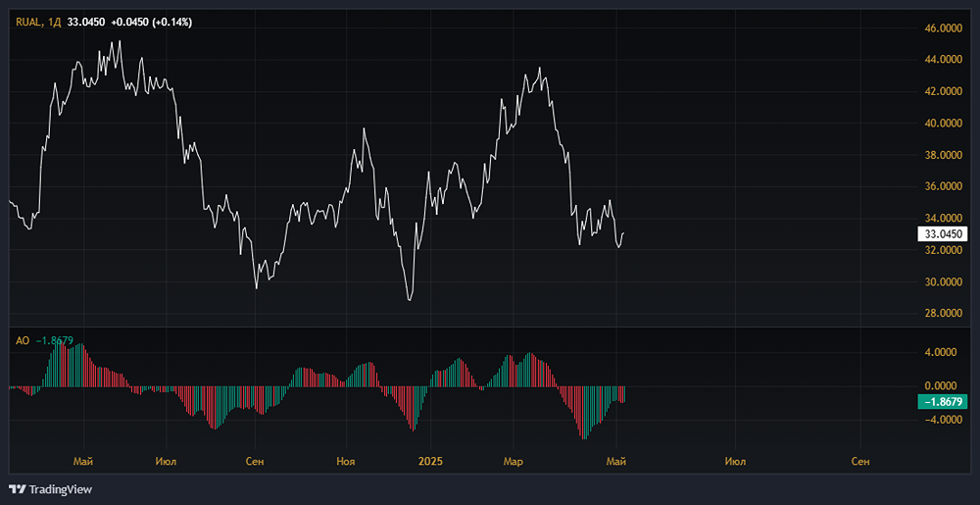Click the white 33.0450 price tag on axis
980x505 pixels.
pos(943,233)
